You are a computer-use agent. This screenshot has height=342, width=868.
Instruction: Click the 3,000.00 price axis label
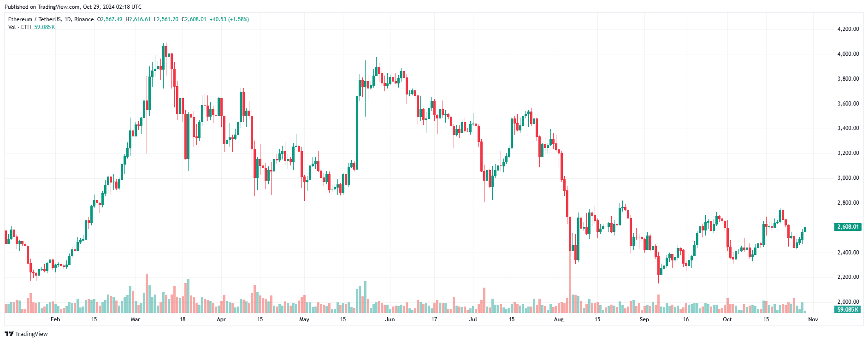coord(848,178)
